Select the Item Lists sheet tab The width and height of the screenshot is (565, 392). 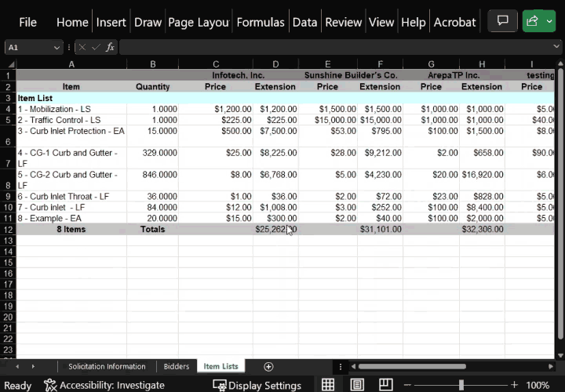221,366
